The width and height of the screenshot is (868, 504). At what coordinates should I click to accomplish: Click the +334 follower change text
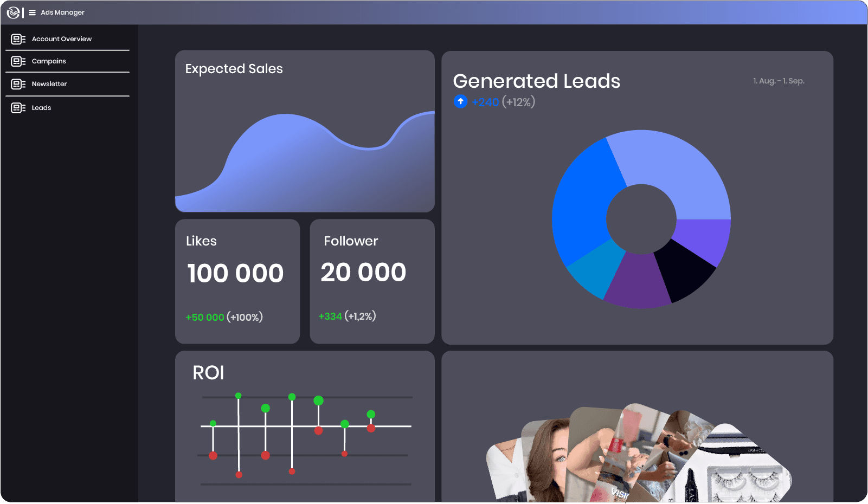tap(330, 316)
